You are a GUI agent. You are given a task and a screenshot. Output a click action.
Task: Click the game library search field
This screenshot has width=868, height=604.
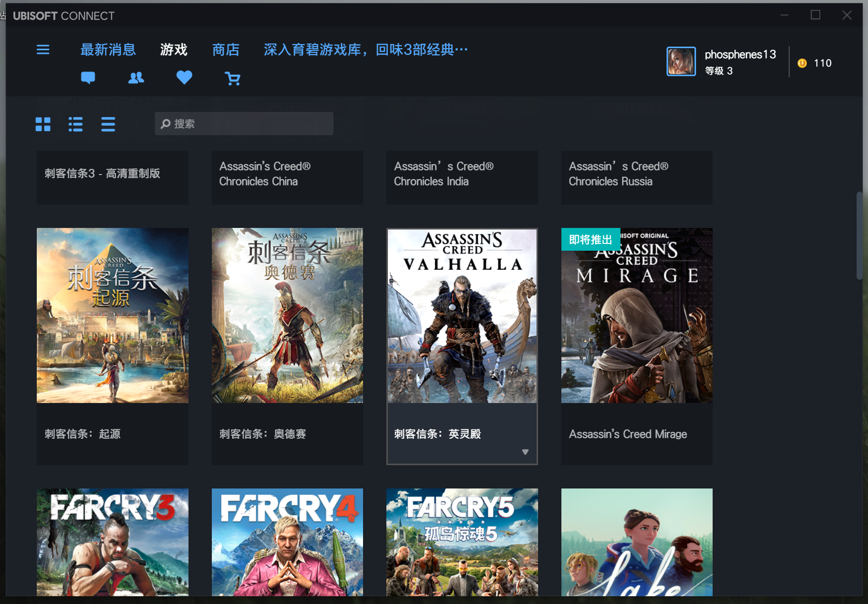(244, 124)
